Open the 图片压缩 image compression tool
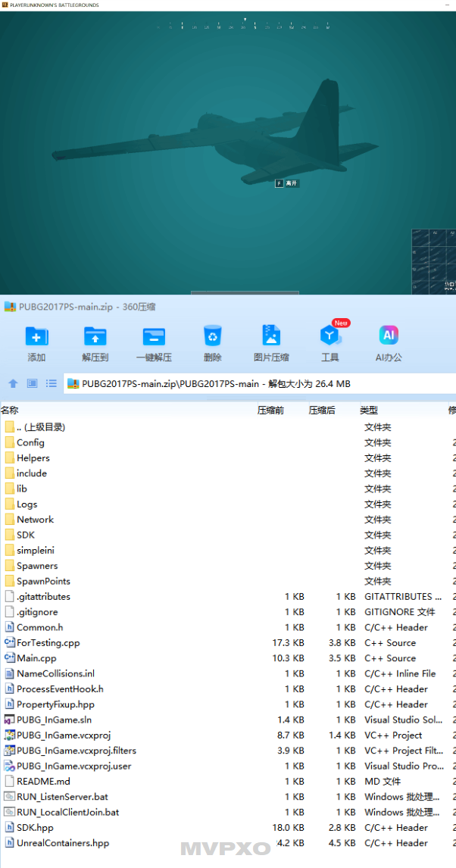The image size is (456, 868). click(271, 336)
